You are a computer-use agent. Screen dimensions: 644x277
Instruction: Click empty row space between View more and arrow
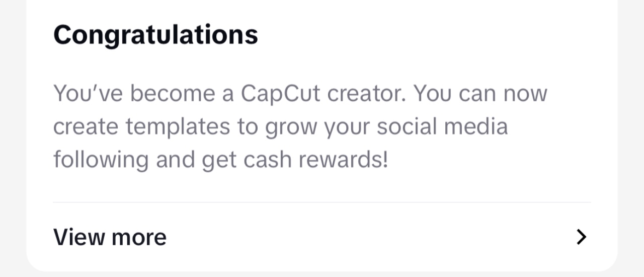(370, 237)
